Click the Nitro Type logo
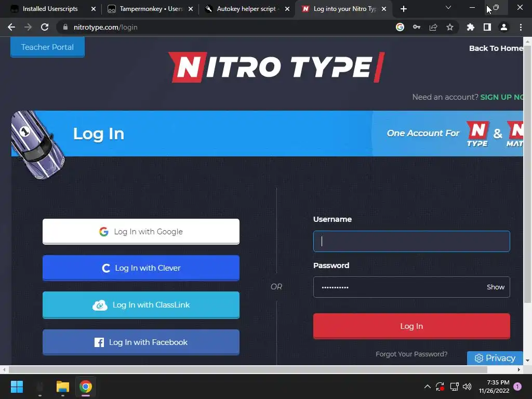This screenshot has height=399, width=532. tap(276, 67)
